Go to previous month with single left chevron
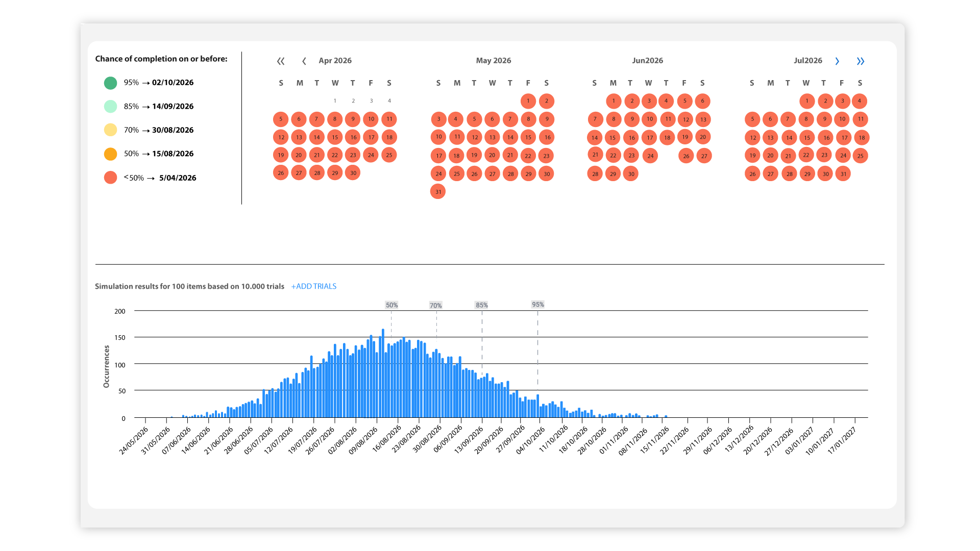The width and height of the screenshot is (980, 551). click(304, 61)
